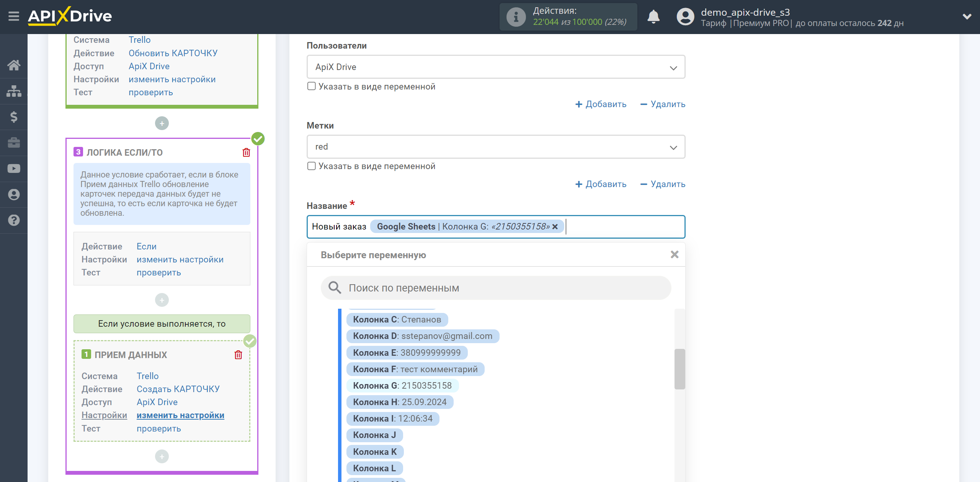The image size is (980, 482).
Task: Select variable Колонка E: 380999999999
Action: [x=407, y=352]
